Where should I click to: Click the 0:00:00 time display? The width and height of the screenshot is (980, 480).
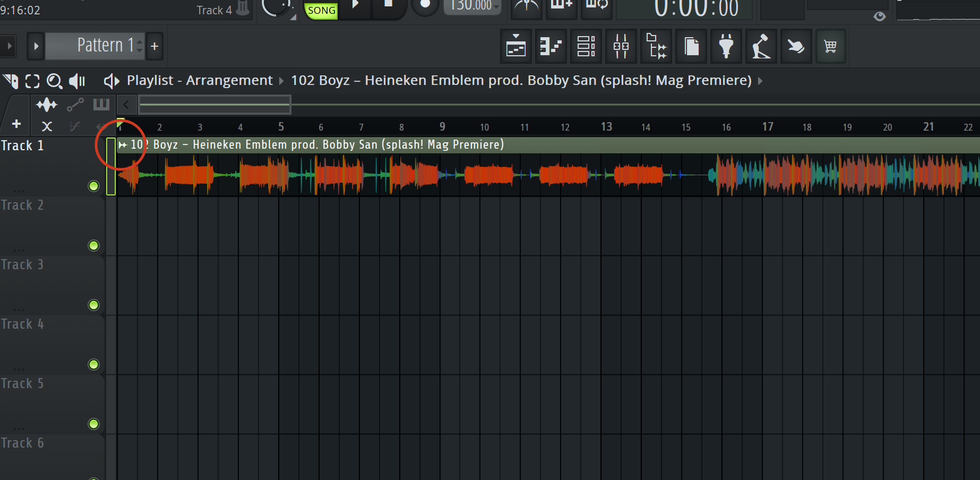click(696, 8)
